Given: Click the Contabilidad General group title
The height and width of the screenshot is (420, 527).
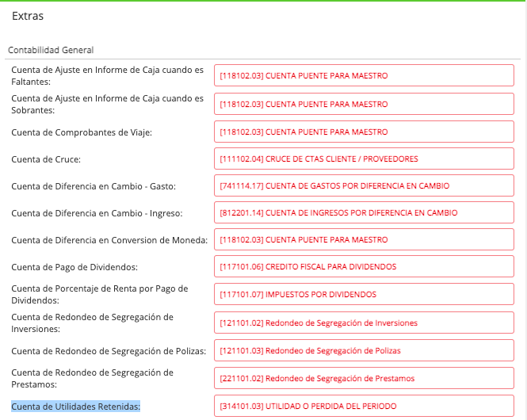Looking at the screenshot, I should pos(51,50).
